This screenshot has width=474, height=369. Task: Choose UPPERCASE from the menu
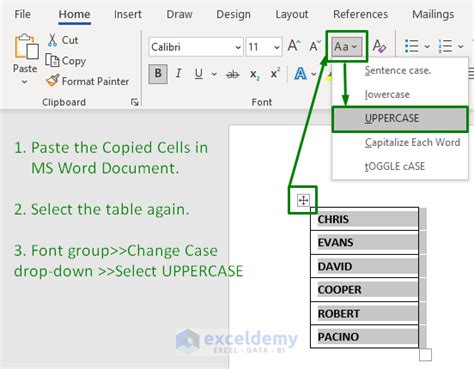tap(400, 119)
